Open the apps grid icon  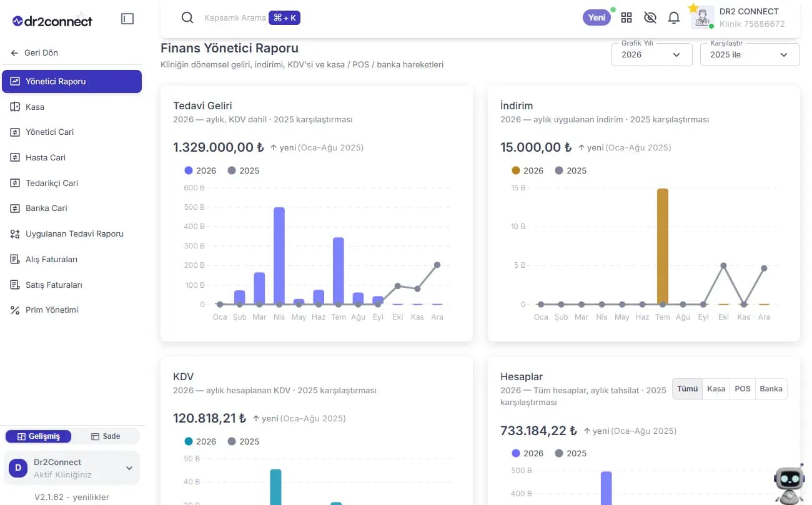click(x=626, y=17)
